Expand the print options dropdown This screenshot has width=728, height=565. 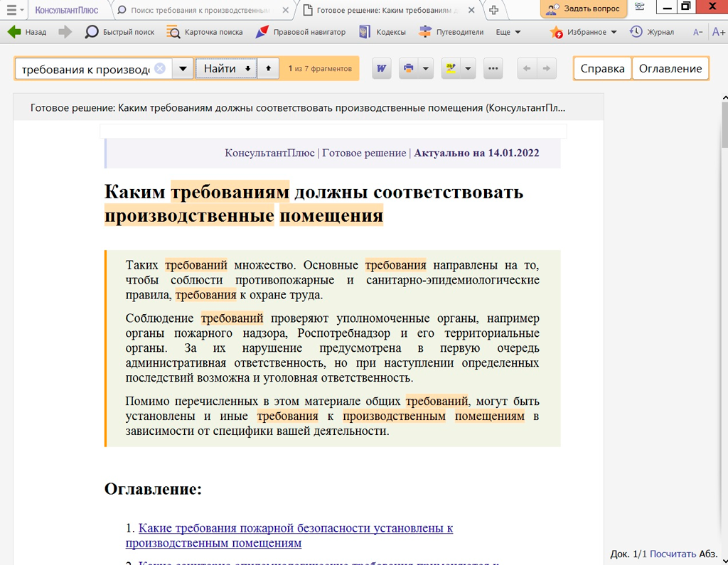point(426,69)
